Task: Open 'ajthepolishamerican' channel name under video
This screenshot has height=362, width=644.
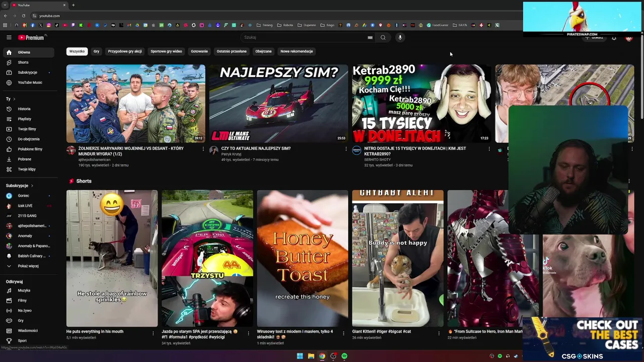Action: (94, 159)
